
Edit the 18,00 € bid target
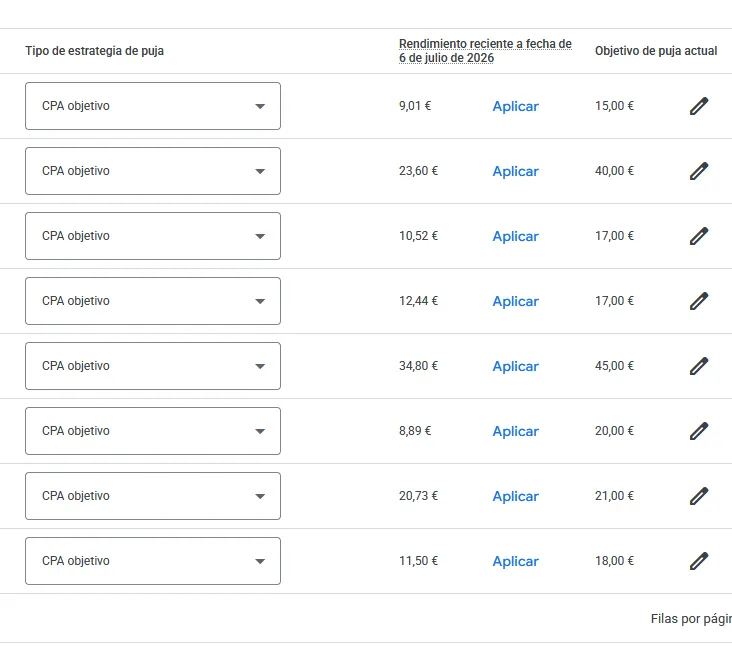[699, 561]
